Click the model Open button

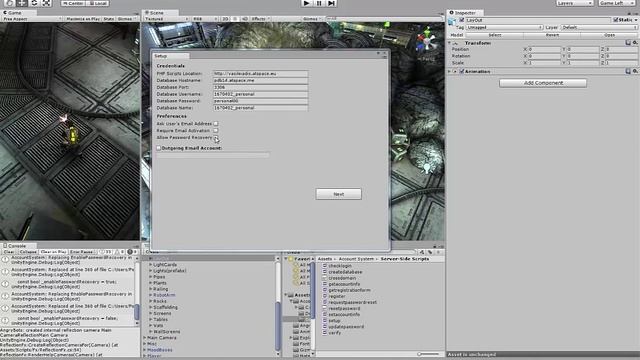coord(609,35)
